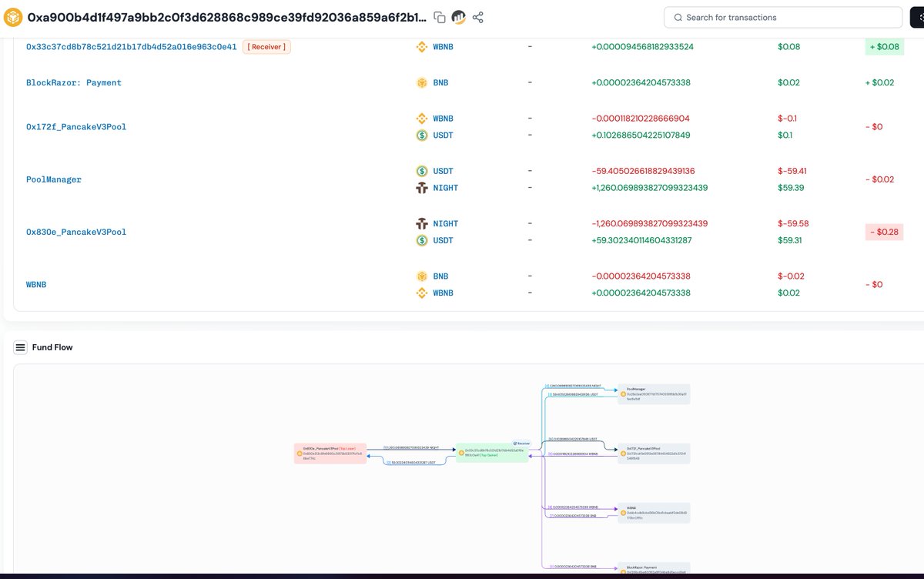This screenshot has height=579, width=924.
Task: Toggle the Fund Flow section menu icon
Action: point(21,347)
